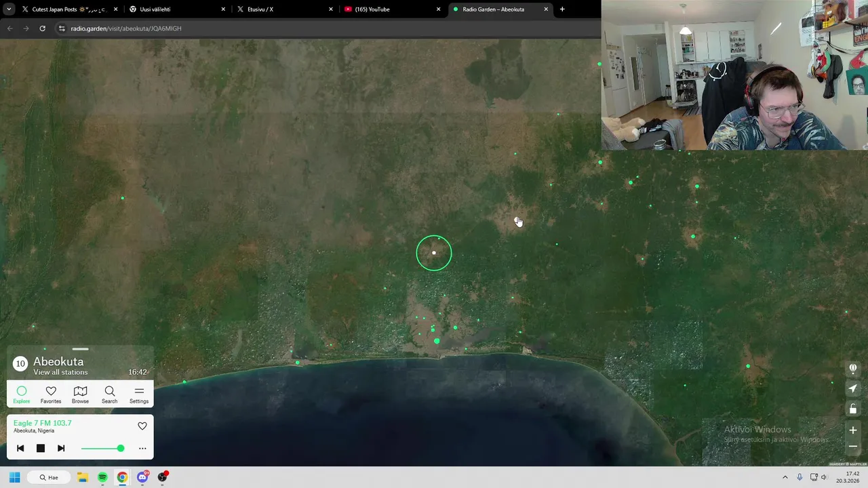Expand the tab search dropdown
Image resolution: width=868 pixels, height=488 pixels.
[8, 9]
